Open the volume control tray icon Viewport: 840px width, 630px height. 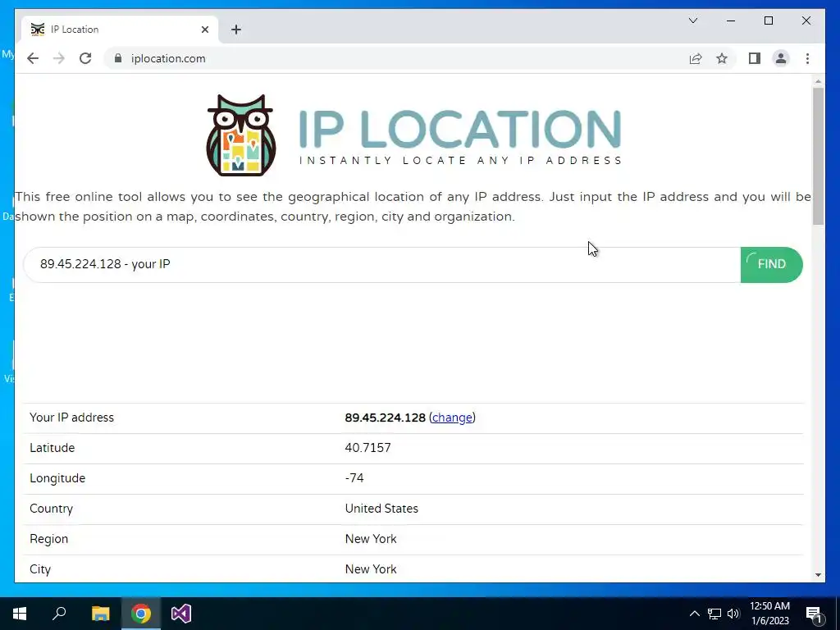pyautogui.click(x=733, y=614)
